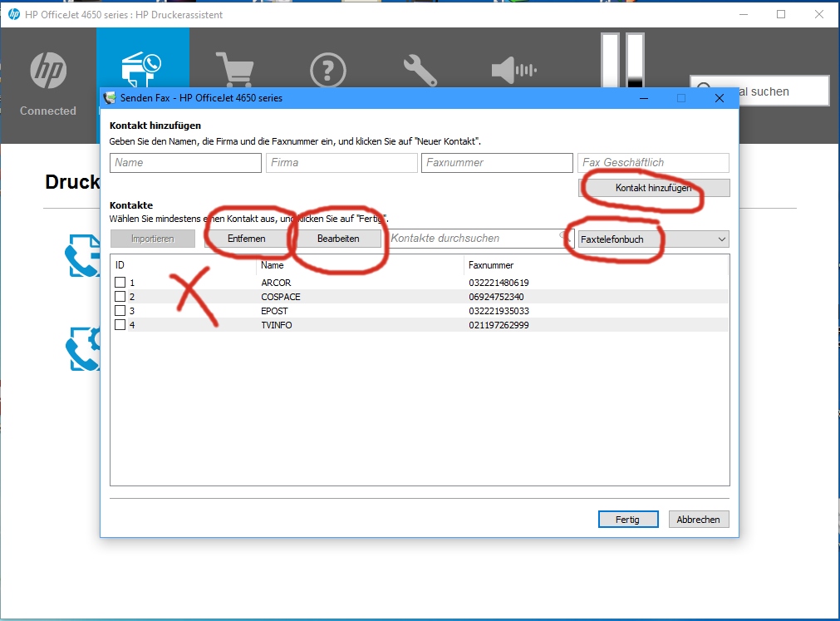The image size is (840, 621).
Task: Sort contacts by Name column header
Action: (x=273, y=265)
